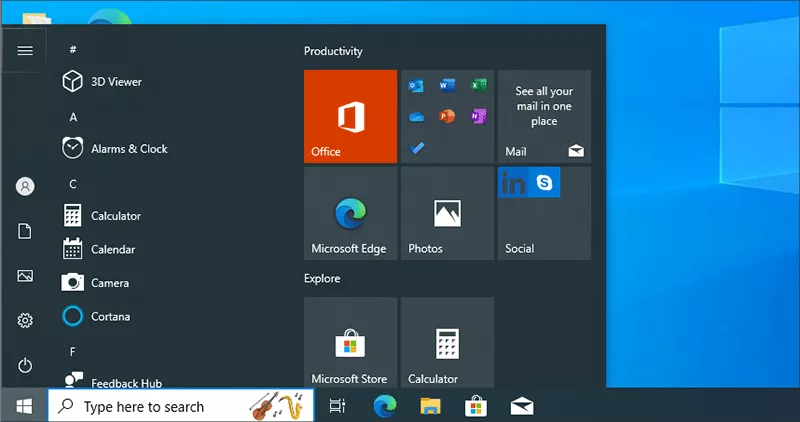Screen dimensions: 800x422
Task: Click the user account icon
Action: pos(25,186)
